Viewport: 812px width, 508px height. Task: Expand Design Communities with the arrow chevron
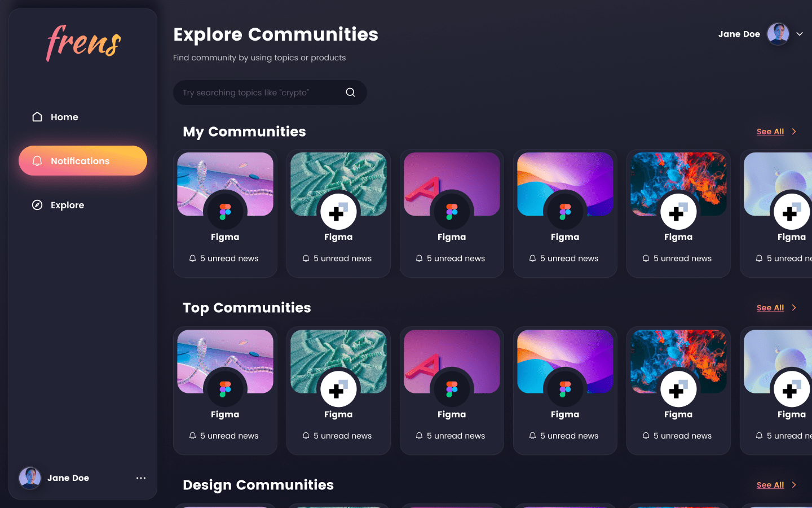(x=794, y=485)
